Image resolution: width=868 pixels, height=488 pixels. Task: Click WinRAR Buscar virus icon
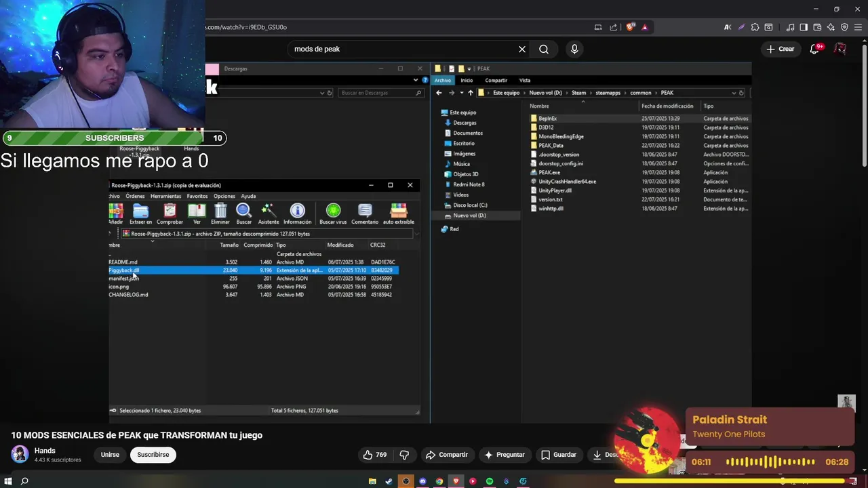[x=333, y=214]
